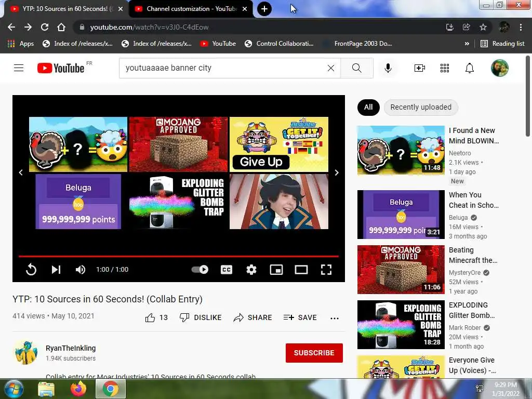
Task: Click the page vertical scrollbar
Action: [x=528, y=97]
